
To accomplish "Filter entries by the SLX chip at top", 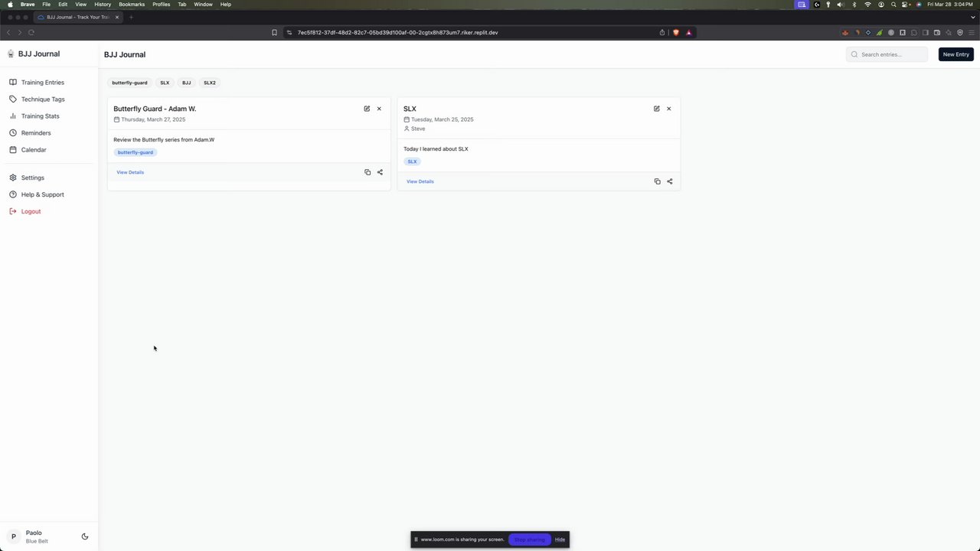I will (165, 83).
